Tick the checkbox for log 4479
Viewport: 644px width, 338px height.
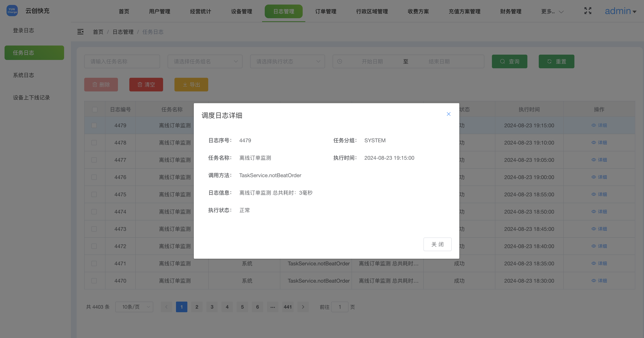pyautogui.click(x=94, y=125)
